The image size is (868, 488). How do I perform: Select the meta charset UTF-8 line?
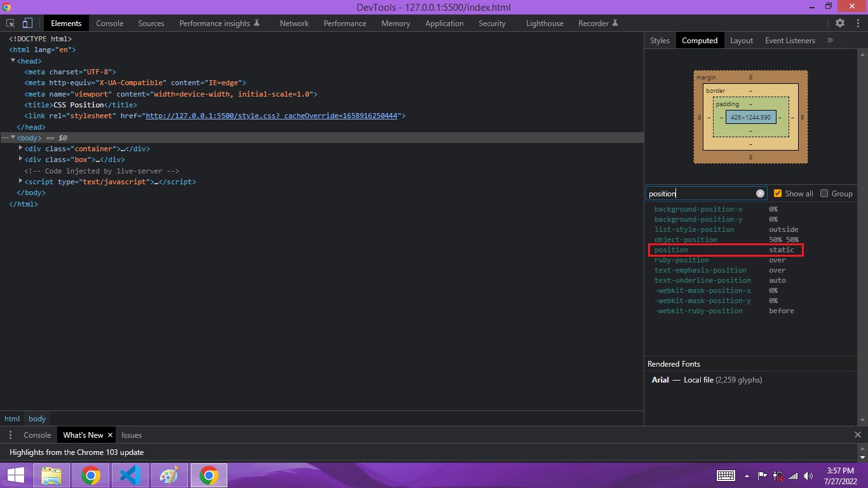[70, 72]
